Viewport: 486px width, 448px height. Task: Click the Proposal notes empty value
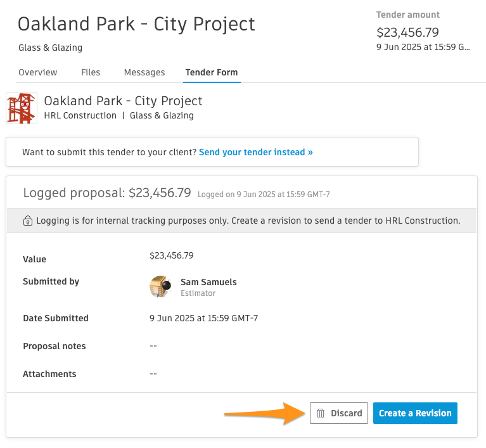click(153, 346)
